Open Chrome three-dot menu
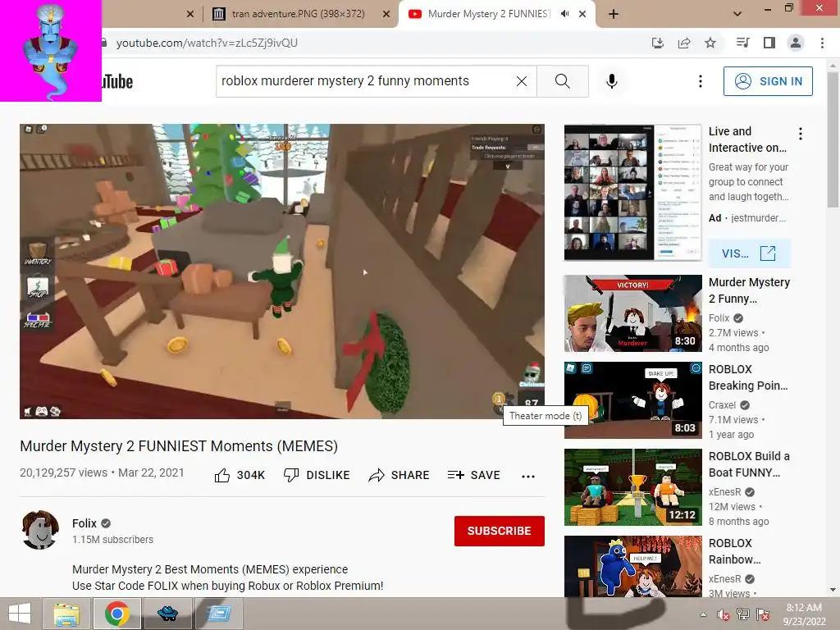Image resolution: width=840 pixels, height=630 pixels. coord(822,43)
